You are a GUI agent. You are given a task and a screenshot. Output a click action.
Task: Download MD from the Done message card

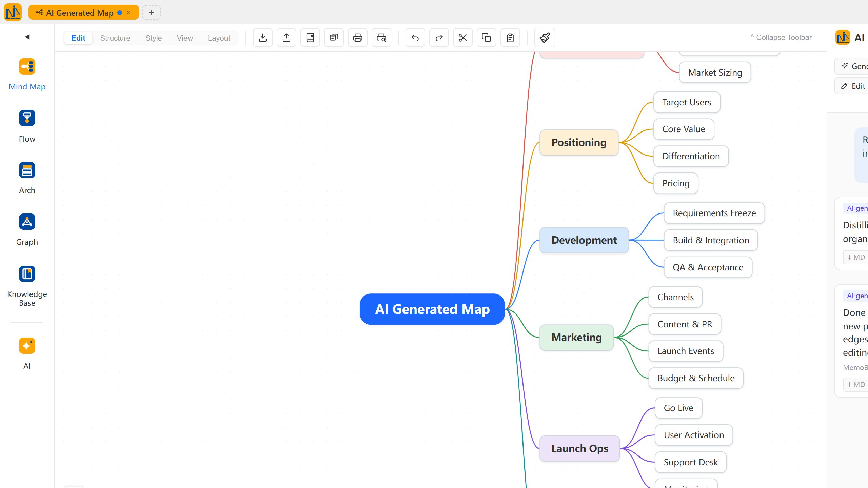coord(856,385)
